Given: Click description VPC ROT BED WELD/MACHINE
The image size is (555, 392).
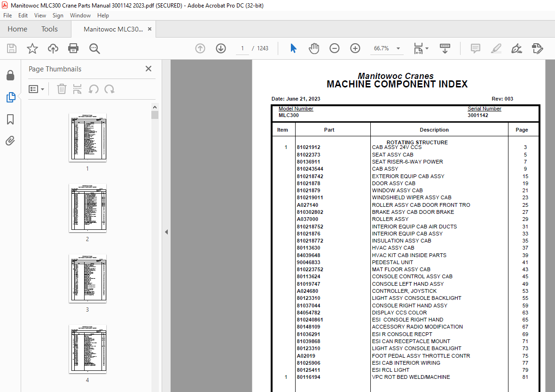Looking at the screenshot, I should [x=411, y=377].
